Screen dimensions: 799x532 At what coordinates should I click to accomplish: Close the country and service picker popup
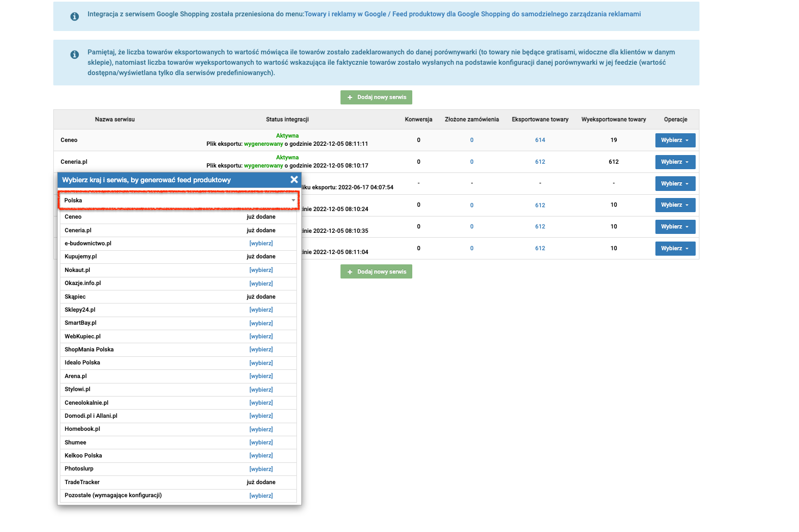[x=294, y=180]
